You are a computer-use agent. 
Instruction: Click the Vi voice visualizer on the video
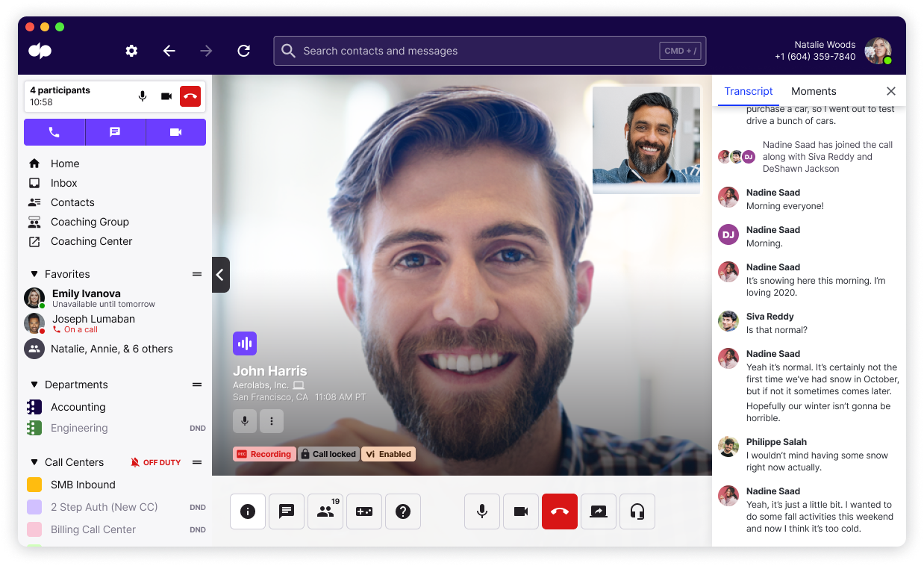245,343
